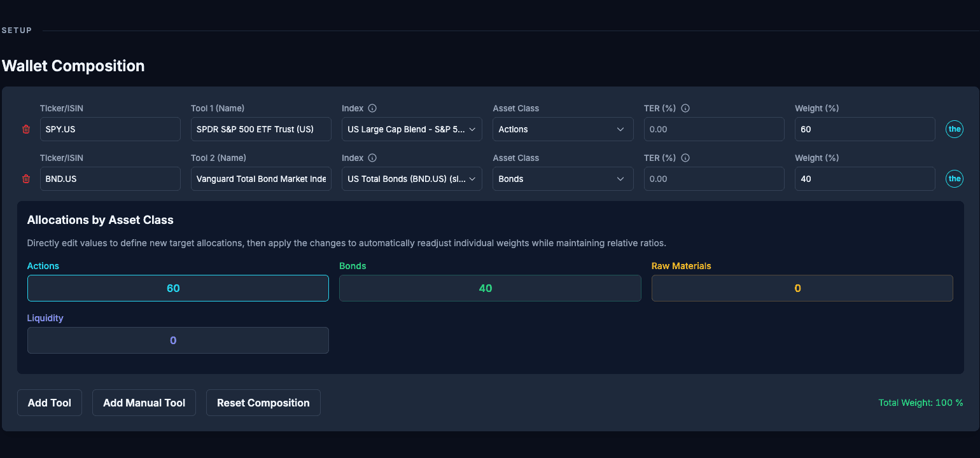Open the US Large Cap Blend index dropdown
The width and height of the screenshot is (980, 458).
412,129
